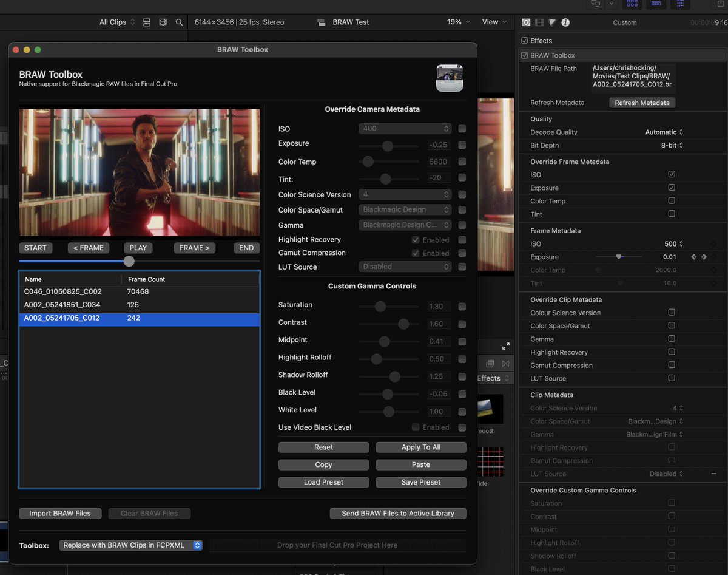Open the All Clips dropdown
Viewport: 728px width, 575px height.
click(115, 22)
